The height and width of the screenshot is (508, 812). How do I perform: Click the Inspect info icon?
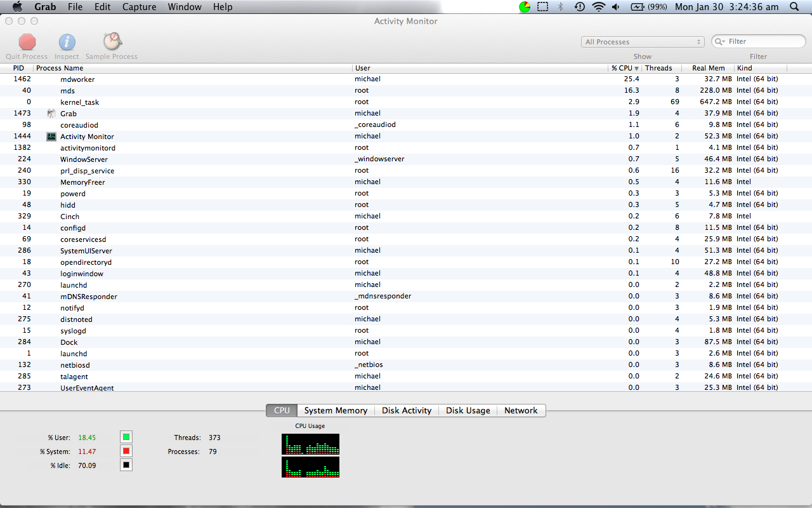click(67, 42)
